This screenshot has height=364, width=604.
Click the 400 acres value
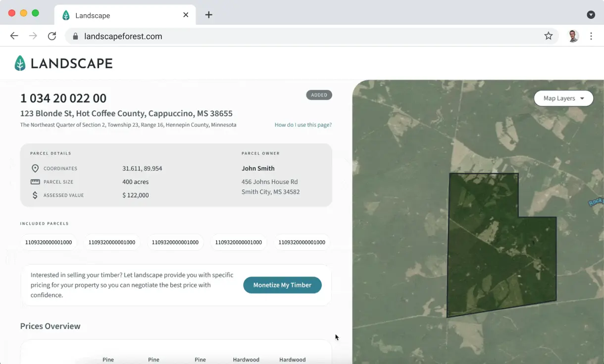point(136,182)
